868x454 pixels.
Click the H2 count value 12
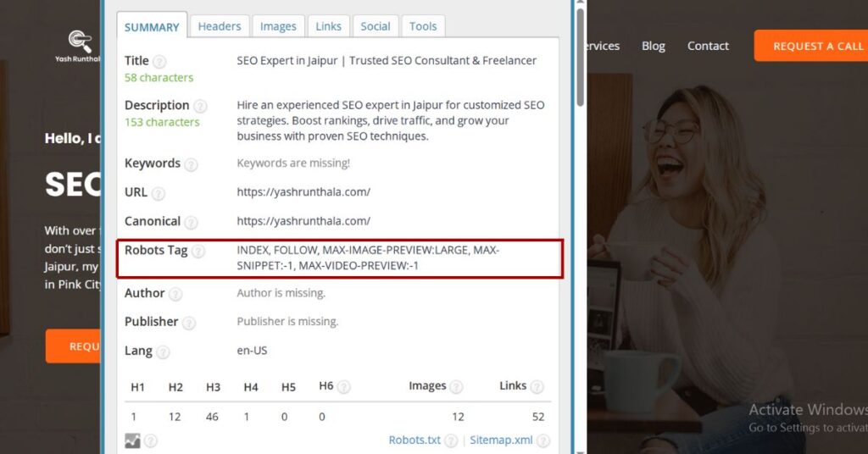click(x=175, y=417)
